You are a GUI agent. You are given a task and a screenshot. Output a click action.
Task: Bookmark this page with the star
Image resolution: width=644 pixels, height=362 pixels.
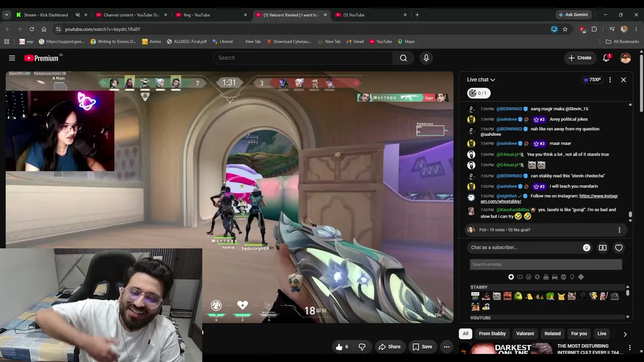[565, 29]
